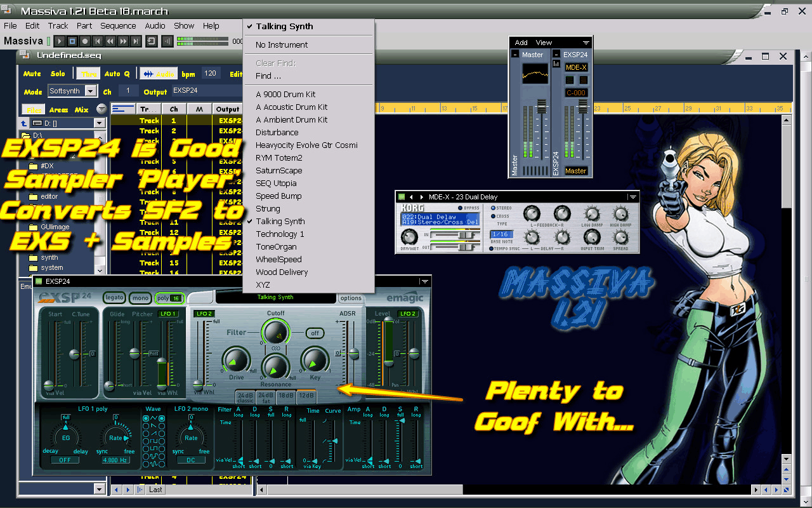The width and height of the screenshot is (812, 508).
Task: Toggle the Audio button next to bpm
Action: (159, 74)
